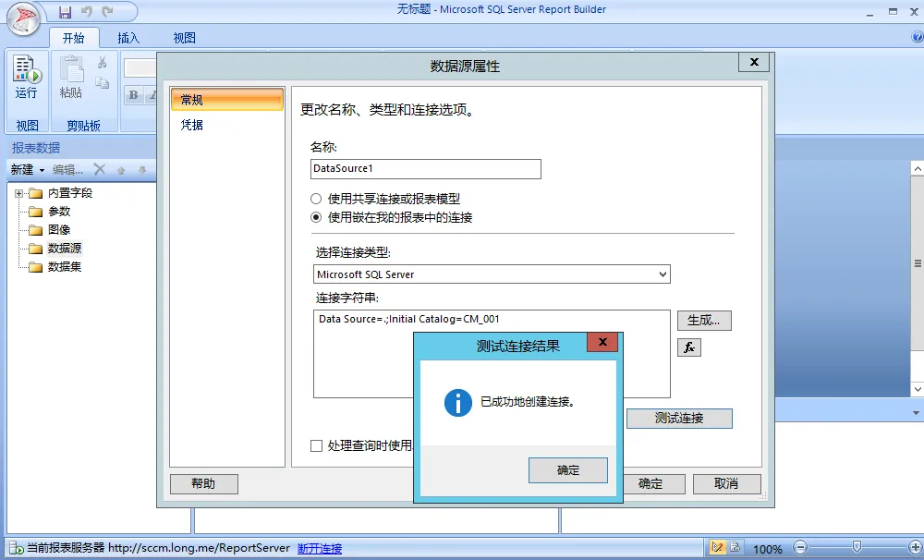
Task: Close the 测试连接结果 dialog with red X
Action: tap(602, 342)
